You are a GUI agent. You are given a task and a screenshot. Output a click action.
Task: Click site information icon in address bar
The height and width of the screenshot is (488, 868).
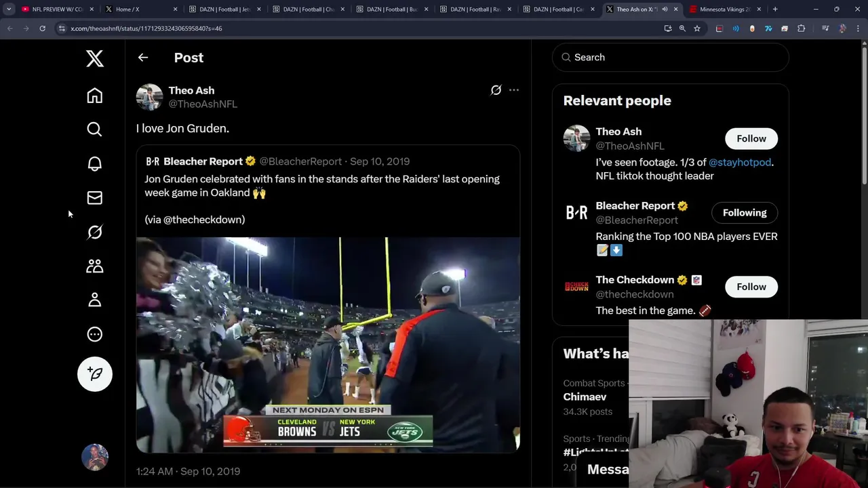pos(62,28)
